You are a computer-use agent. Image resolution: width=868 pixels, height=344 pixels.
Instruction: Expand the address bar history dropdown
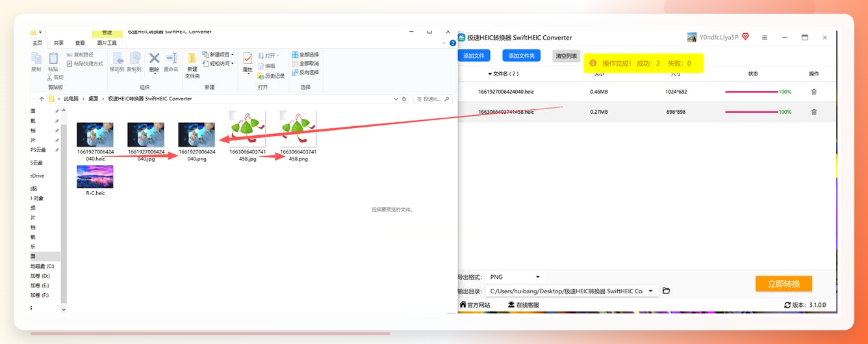pyautogui.click(x=396, y=99)
